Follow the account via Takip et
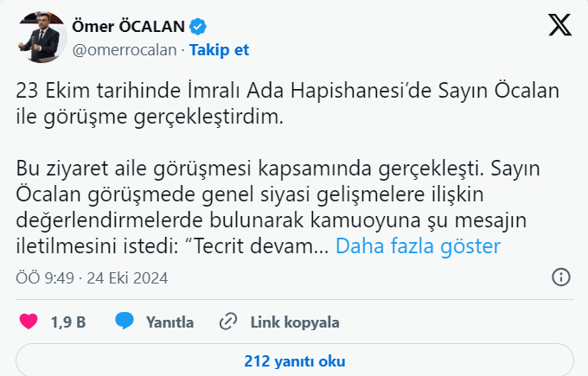This screenshot has width=588, height=376. tap(219, 50)
